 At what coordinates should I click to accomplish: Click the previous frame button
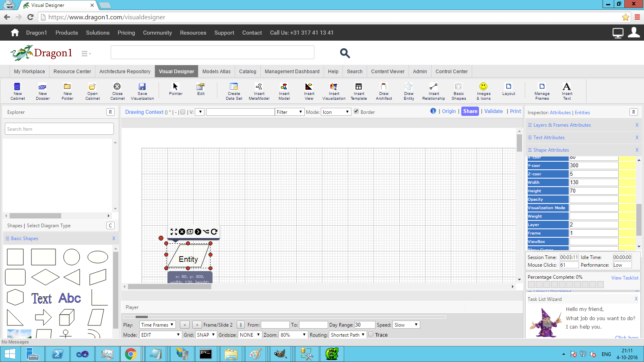[185, 325]
